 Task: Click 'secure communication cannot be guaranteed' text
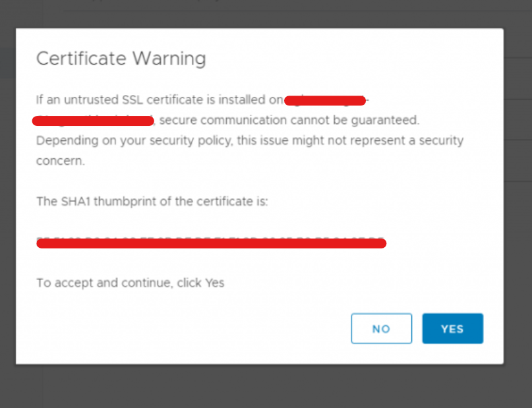point(289,120)
